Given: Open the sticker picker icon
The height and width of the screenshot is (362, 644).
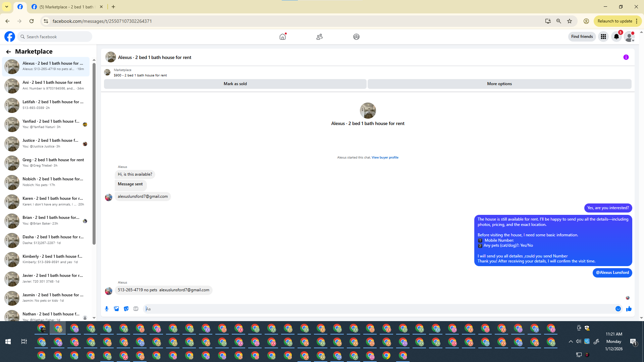Looking at the screenshot, I should tap(126, 309).
